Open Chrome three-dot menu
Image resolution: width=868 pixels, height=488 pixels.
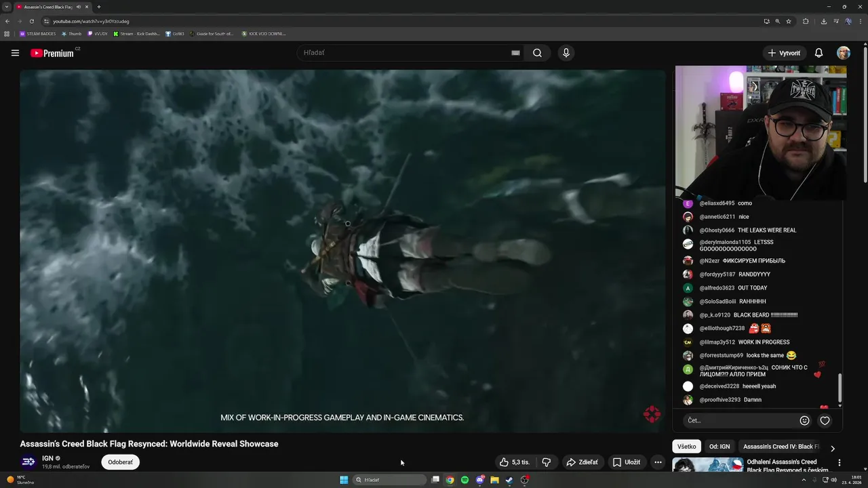860,21
